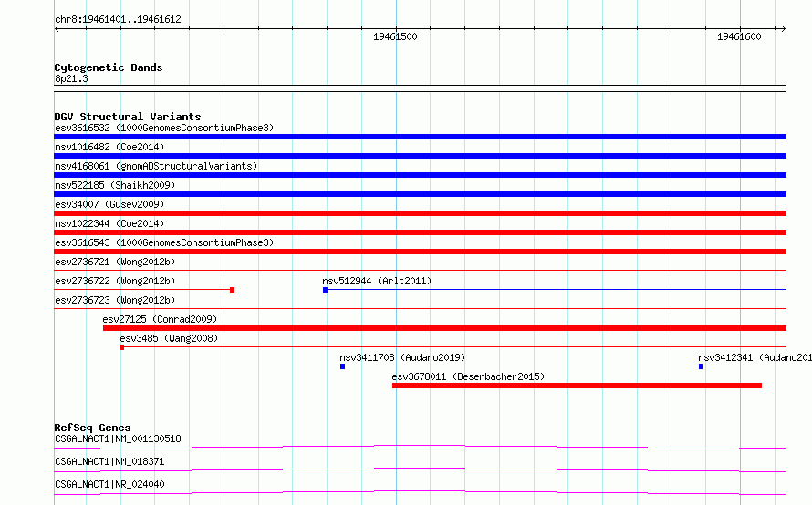Click the nsv522185 blue variant bar
Image resolution: width=812 pixels, height=505 pixels.
point(420,194)
